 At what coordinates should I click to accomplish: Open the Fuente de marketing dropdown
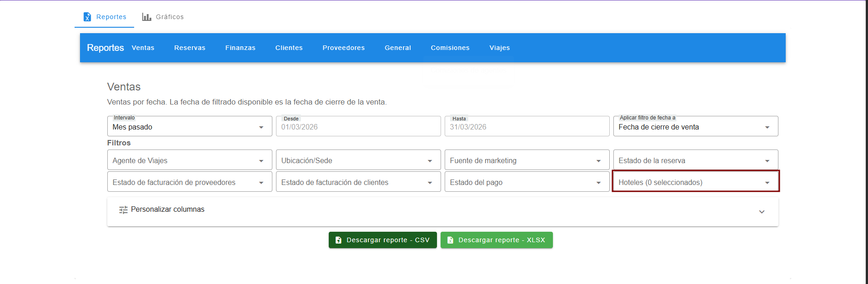(x=527, y=160)
